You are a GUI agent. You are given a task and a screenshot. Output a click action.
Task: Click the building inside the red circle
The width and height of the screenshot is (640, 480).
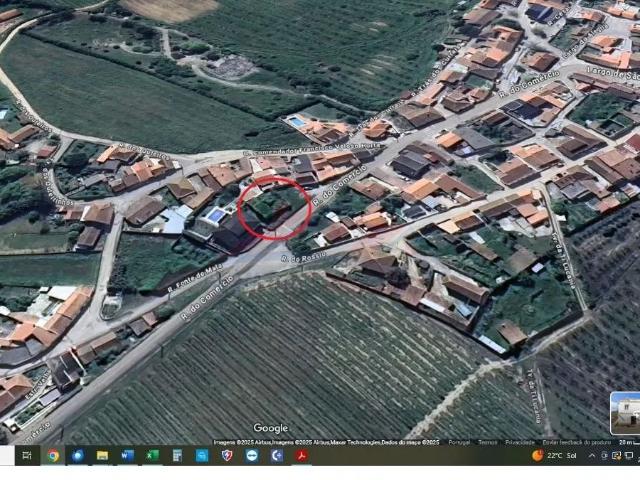tap(272, 208)
